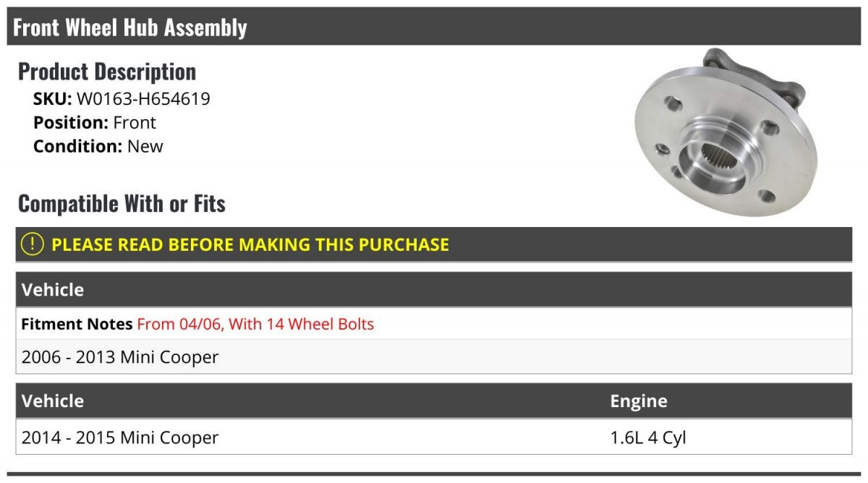Click the wheel hub product image
Viewport: 868px width, 483px height.
pyautogui.click(x=726, y=131)
